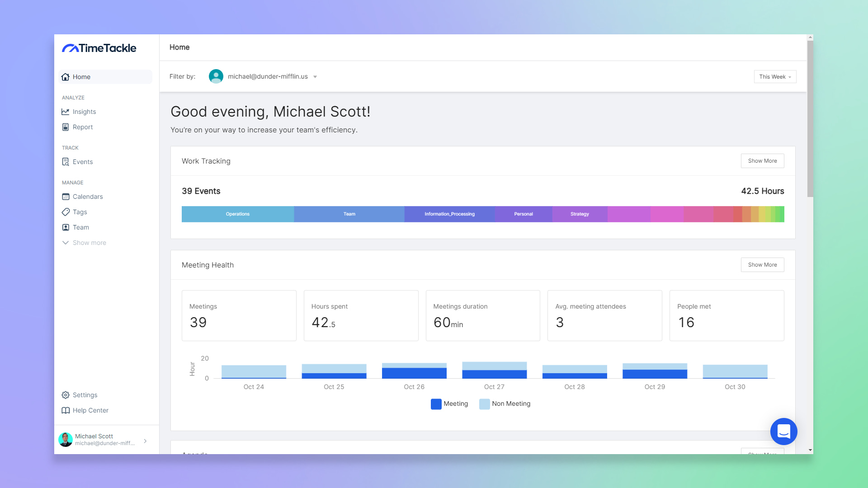Select the Operations segment in the tracking bar

click(x=237, y=214)
